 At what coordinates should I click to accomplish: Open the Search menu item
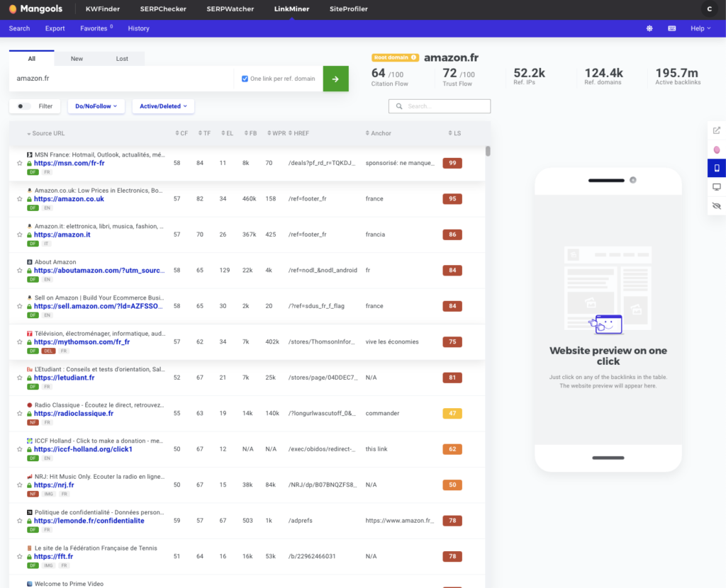click(19, 28)
